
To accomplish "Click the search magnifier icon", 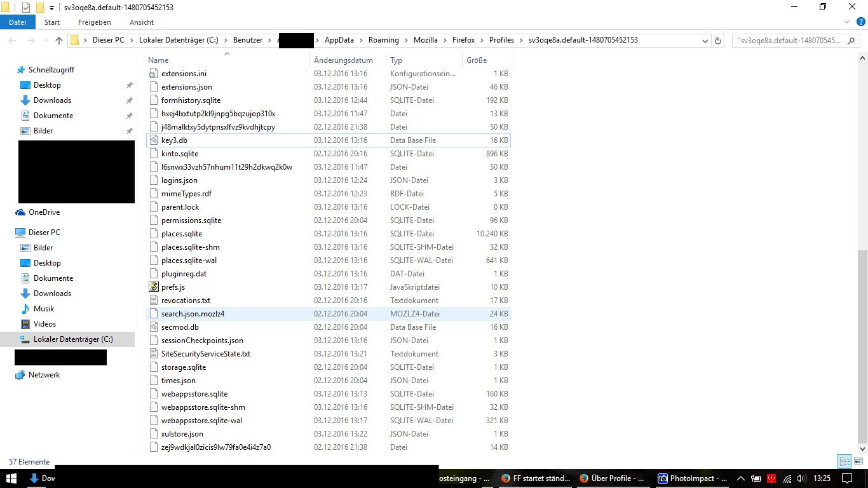I will pyautogui.click(x=851, y=40).
